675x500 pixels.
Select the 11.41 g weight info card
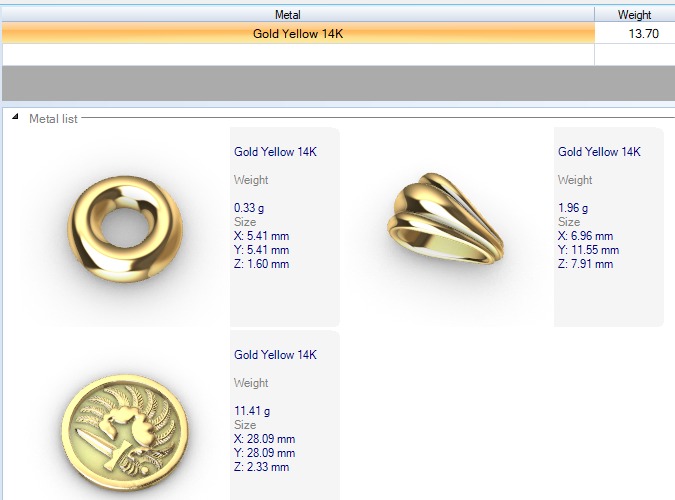click(x=285, y=416)
